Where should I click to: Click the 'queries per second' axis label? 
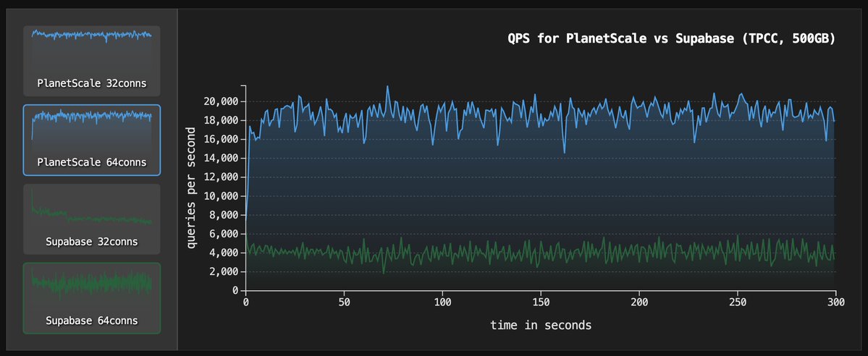point(191,187)
